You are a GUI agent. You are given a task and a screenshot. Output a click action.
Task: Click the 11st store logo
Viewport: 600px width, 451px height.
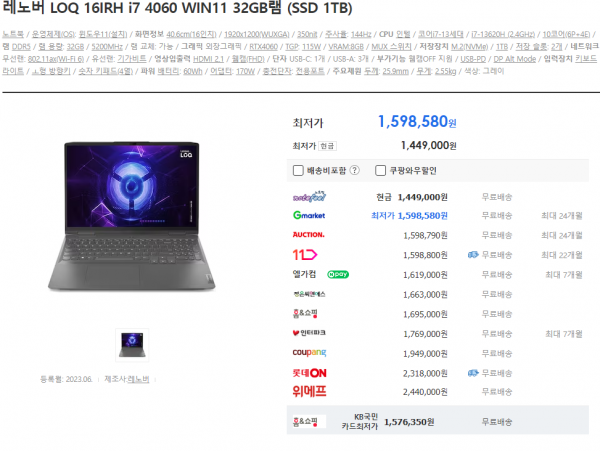[305, 255]
